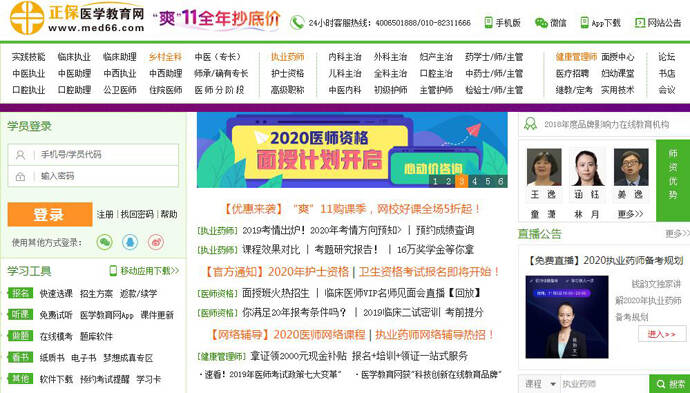The width and height of the screenshot is (690, 393).
Task: Expand 更多>> teachers list link
Action: (631, 214)
